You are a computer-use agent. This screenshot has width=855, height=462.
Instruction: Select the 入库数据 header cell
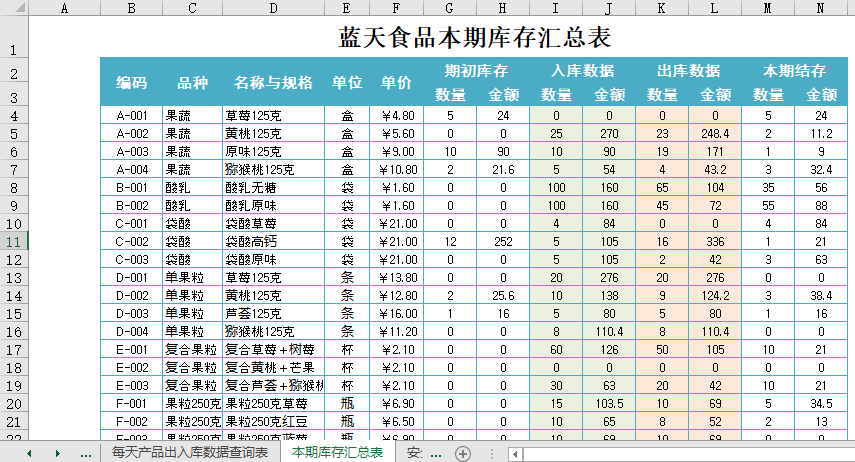pos(582,71)
